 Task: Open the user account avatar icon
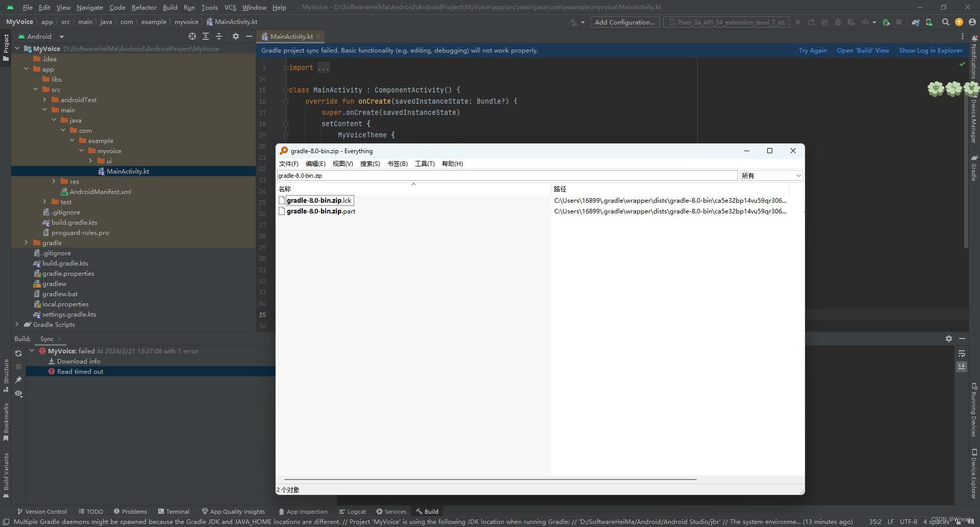pyautogui.click(x=972, y=22)
